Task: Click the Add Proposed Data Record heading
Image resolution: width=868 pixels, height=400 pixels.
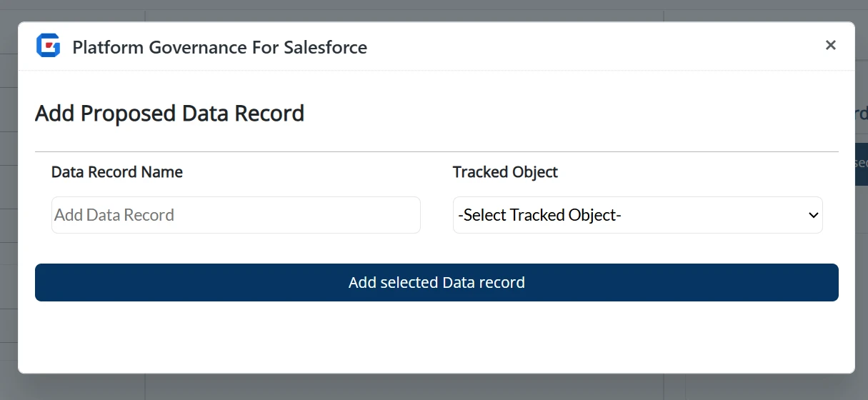Action: (170, 114)
